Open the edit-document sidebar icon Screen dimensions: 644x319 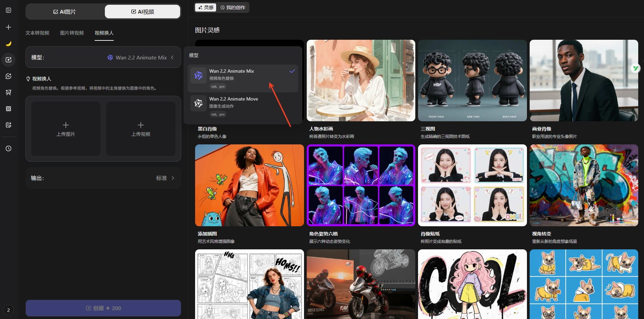[x=9, y=125]
